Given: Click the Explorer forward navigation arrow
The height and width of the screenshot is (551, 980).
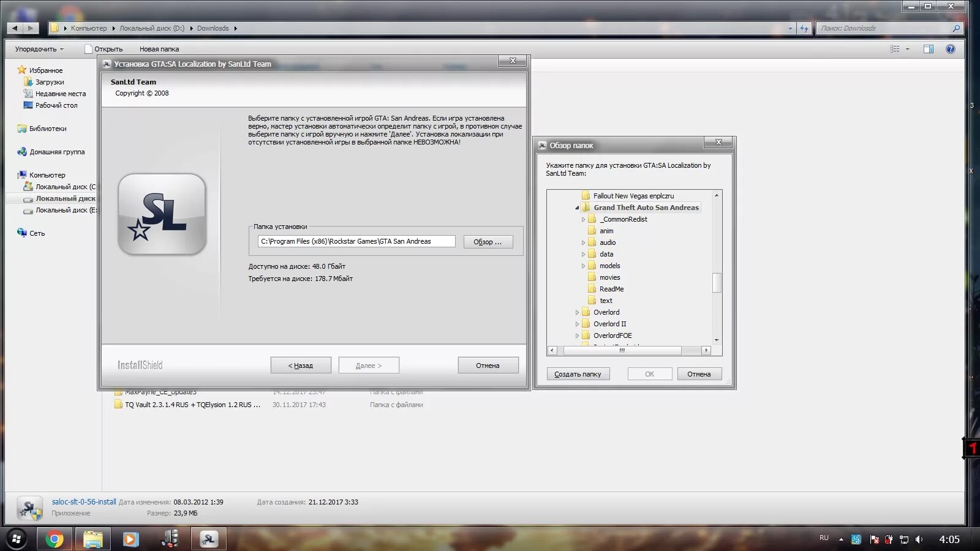Looking at the screenshot, I should [x=31, y=28].
